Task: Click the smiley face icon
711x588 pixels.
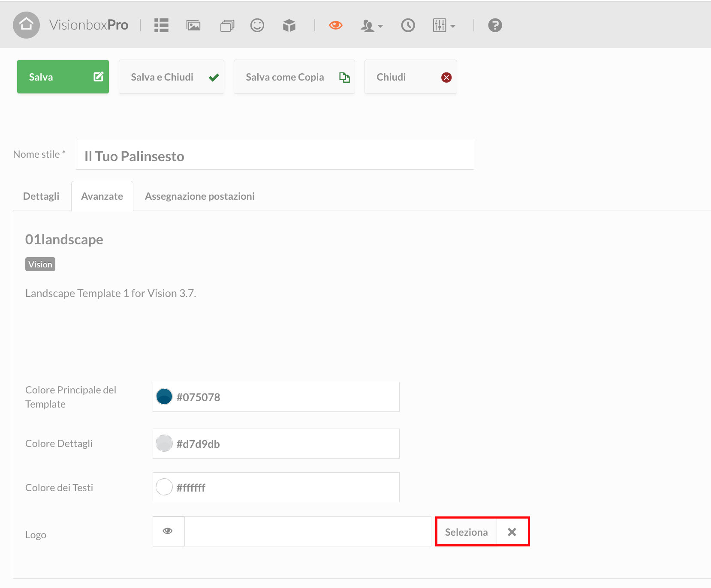Action: coord(257,25)
